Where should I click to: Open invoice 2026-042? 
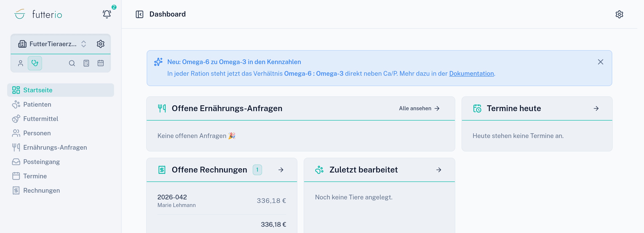tap(222, 201)
